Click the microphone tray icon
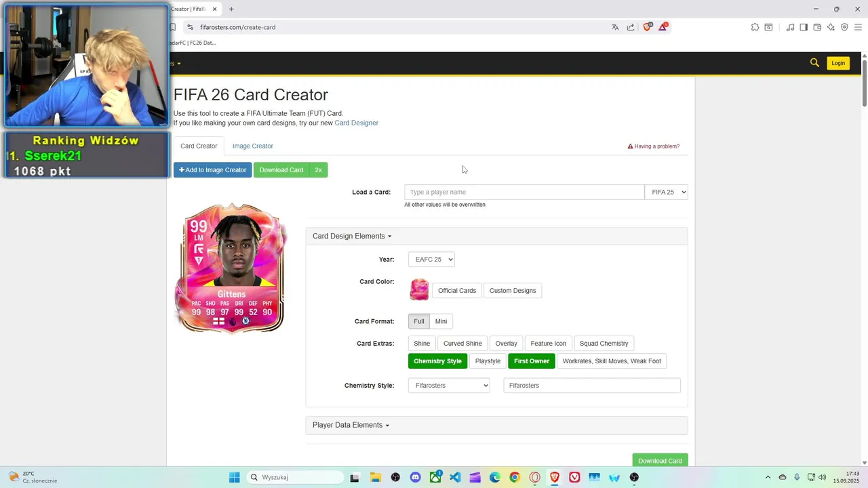Viewport: 868px width, 488px height. point(797,477)
